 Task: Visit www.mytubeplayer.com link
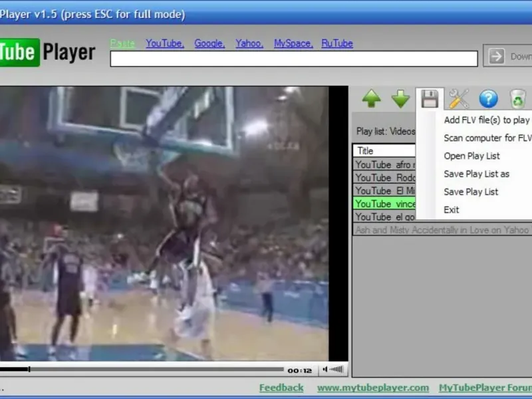[x=373, y=388]
